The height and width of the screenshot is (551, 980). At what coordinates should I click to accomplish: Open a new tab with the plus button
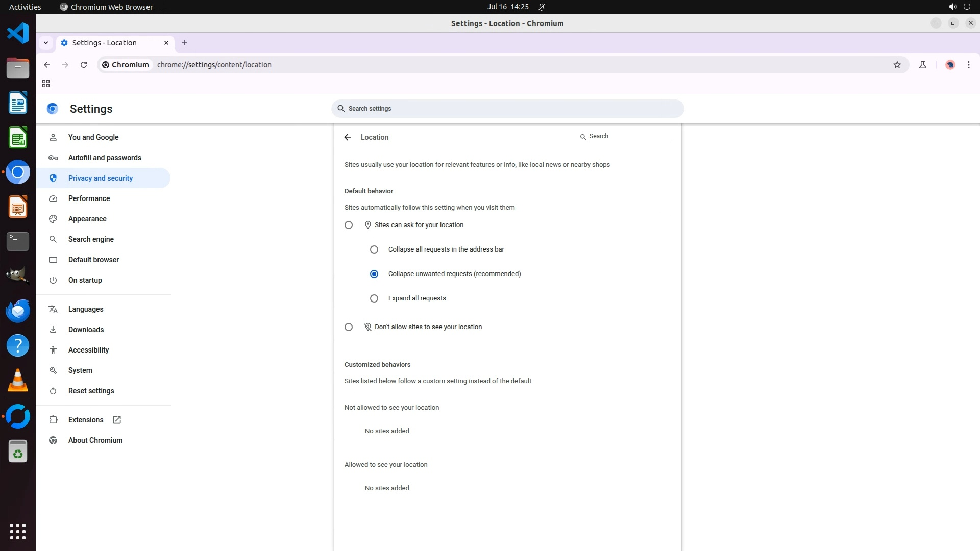point(185,43)
